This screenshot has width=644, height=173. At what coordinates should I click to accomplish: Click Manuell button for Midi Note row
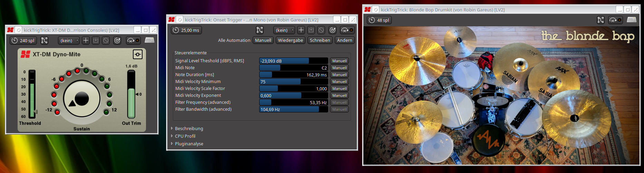coord(339,68)
